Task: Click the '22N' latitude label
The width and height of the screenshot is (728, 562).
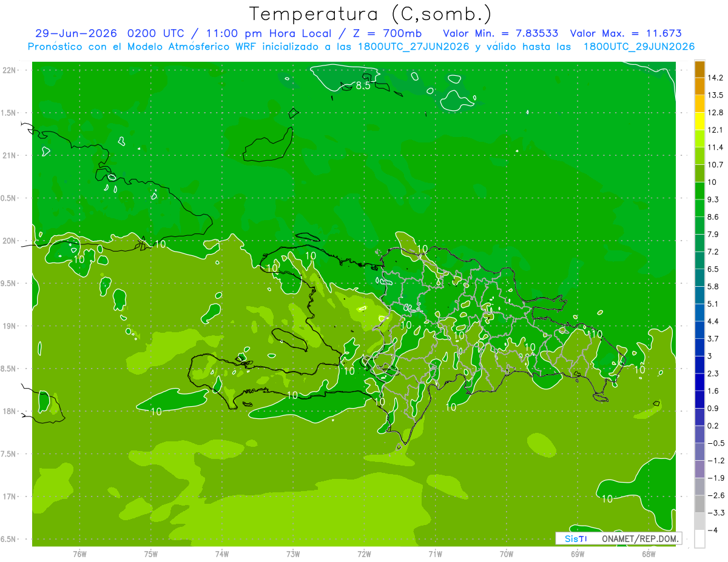Action: pos(10,70)
